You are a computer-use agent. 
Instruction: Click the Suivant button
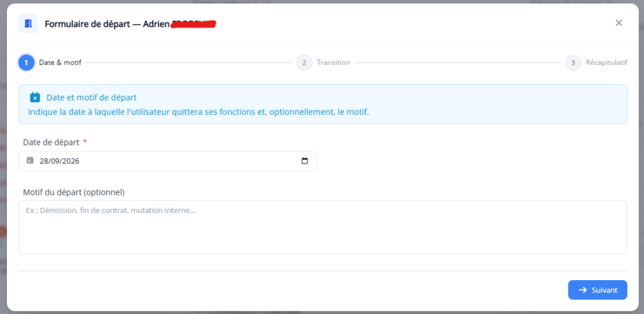pyautogui.click(x=597, y=290)
